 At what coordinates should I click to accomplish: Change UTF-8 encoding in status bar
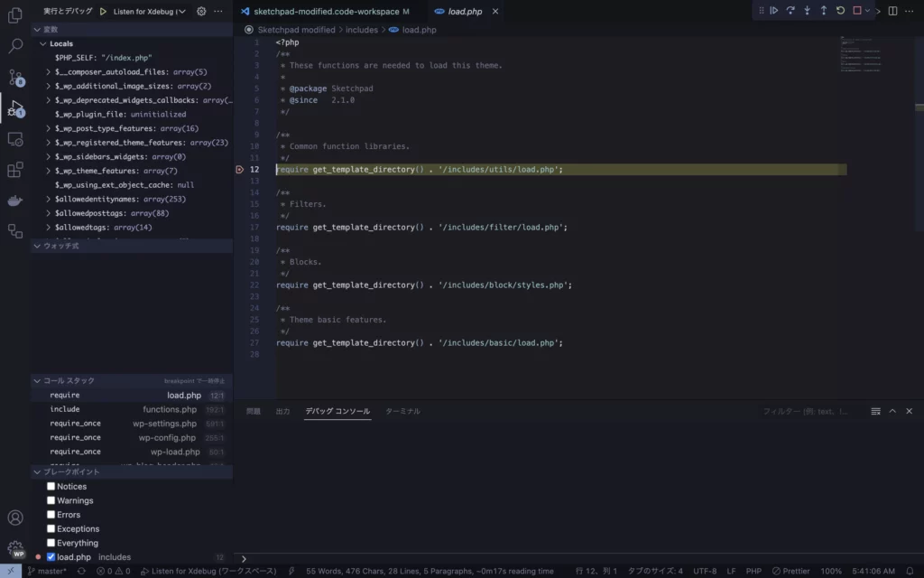(705, 571)
